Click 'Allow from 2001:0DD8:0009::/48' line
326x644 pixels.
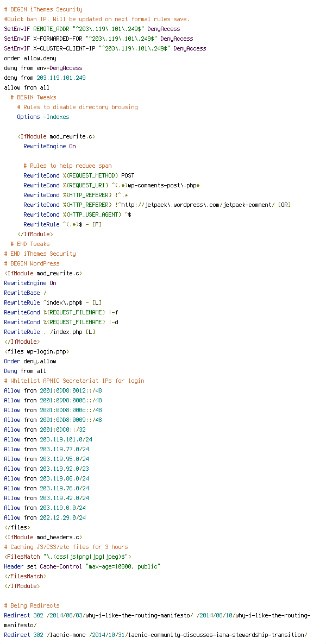pyautogui.click(x=53, y=420)
